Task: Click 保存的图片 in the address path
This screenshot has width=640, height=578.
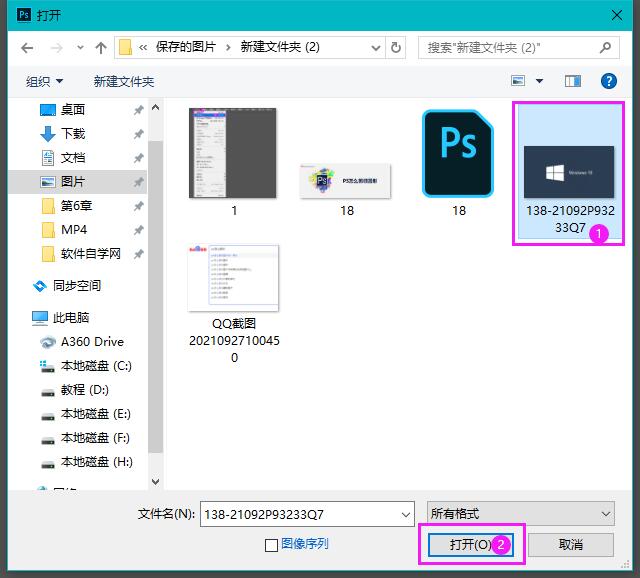Action: (186, 47)
